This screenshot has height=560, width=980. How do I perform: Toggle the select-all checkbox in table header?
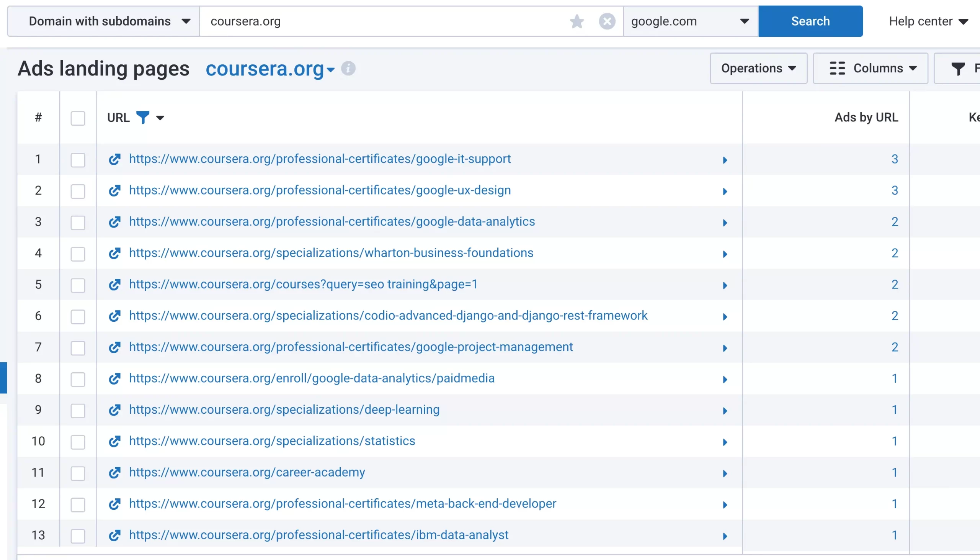point(78,118)
